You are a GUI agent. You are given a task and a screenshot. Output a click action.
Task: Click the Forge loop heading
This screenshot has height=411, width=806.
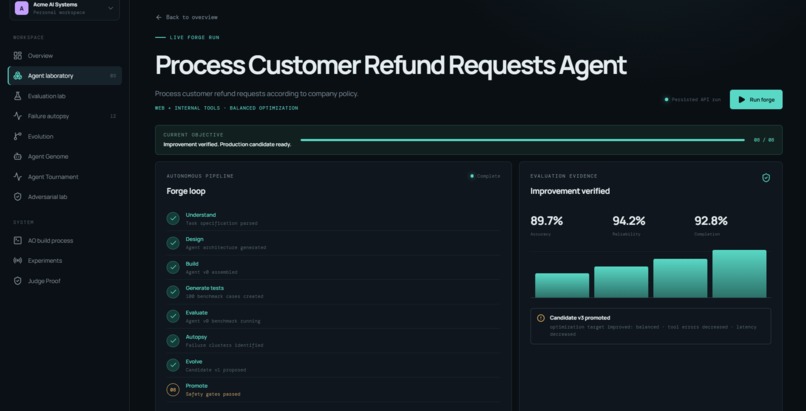point(186,191)
